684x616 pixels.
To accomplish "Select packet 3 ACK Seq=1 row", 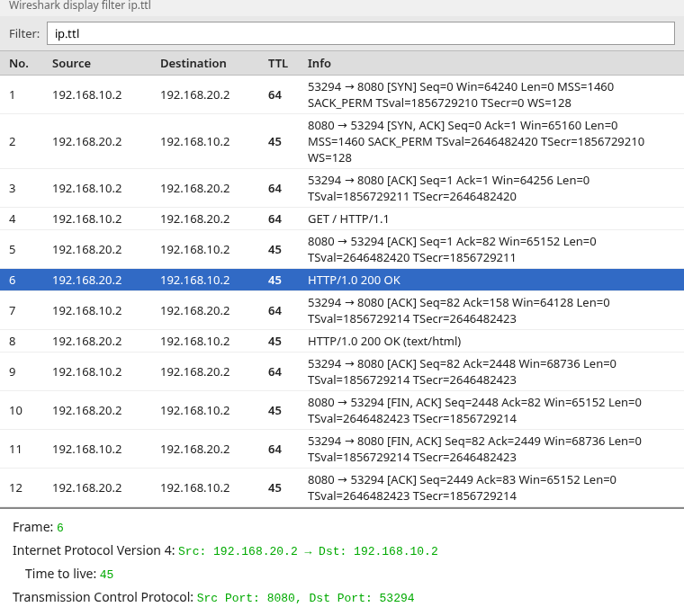I will 342,188.
